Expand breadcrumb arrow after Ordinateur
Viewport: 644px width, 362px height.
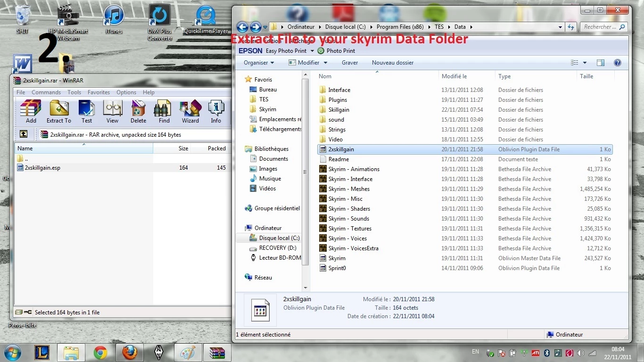tap(320, 27)
